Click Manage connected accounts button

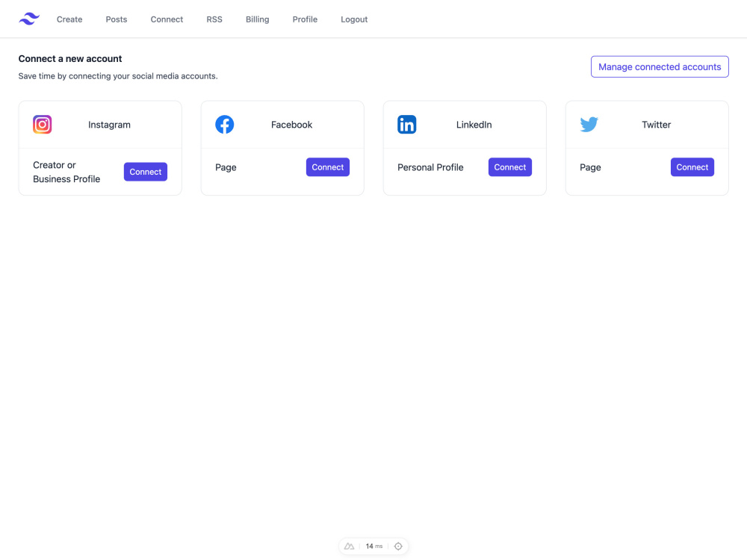pyautogui.click(x=660, y=66)
